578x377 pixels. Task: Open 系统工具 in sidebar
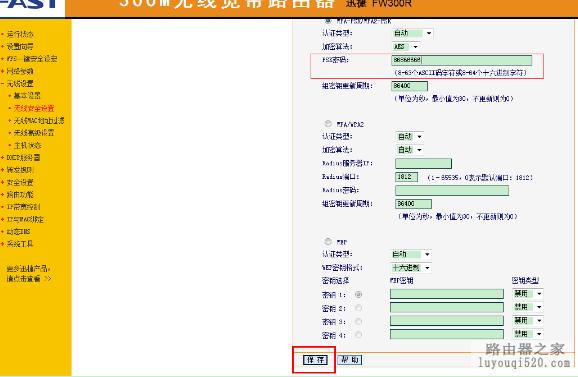[x=20, y=244]
